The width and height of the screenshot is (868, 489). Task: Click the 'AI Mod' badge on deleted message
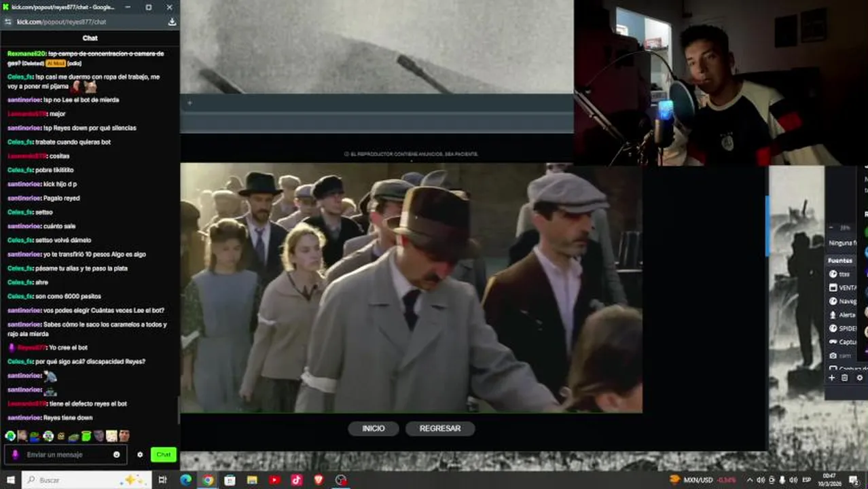[55, 63]
